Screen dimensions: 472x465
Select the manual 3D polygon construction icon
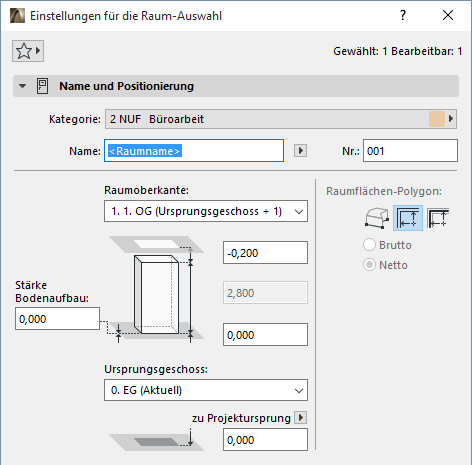coord(377,218)
